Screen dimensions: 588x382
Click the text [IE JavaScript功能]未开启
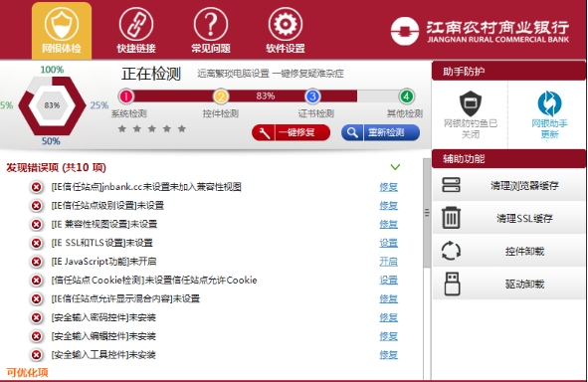tap(103, 262)
